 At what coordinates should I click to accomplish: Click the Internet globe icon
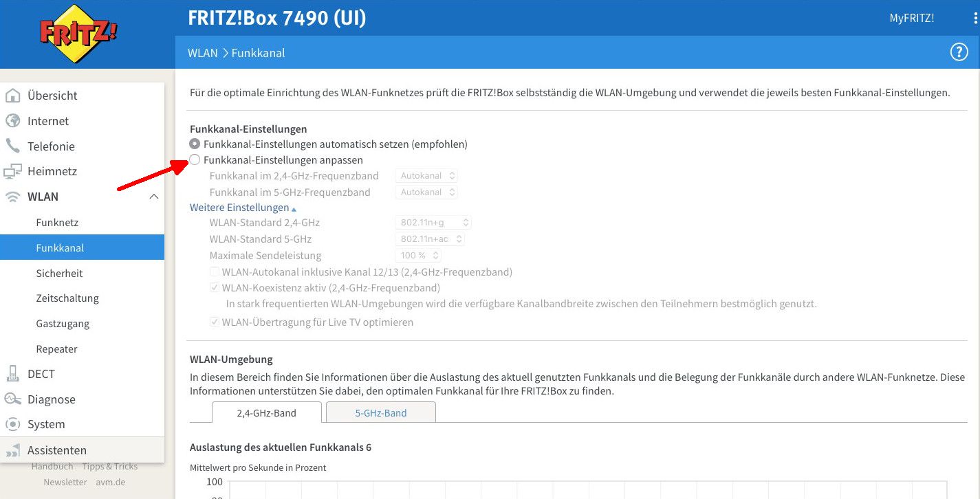point(13,121)
